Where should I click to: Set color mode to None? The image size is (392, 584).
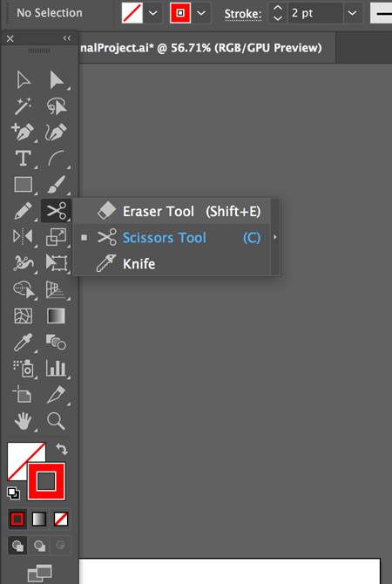[x=61, y=519]
